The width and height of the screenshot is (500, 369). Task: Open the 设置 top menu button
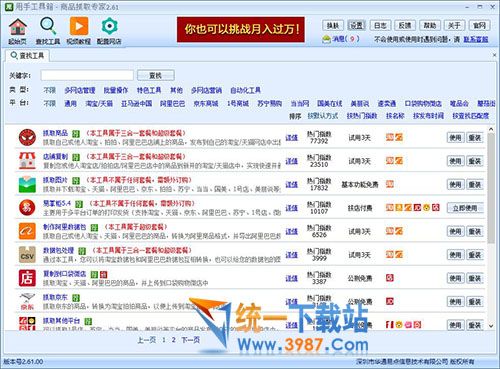356,25
